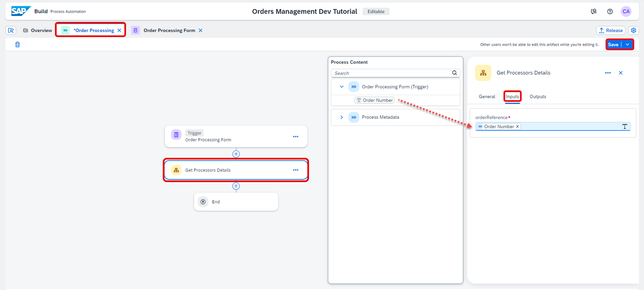Close the Order Processing Form tab

pos(200,30)
